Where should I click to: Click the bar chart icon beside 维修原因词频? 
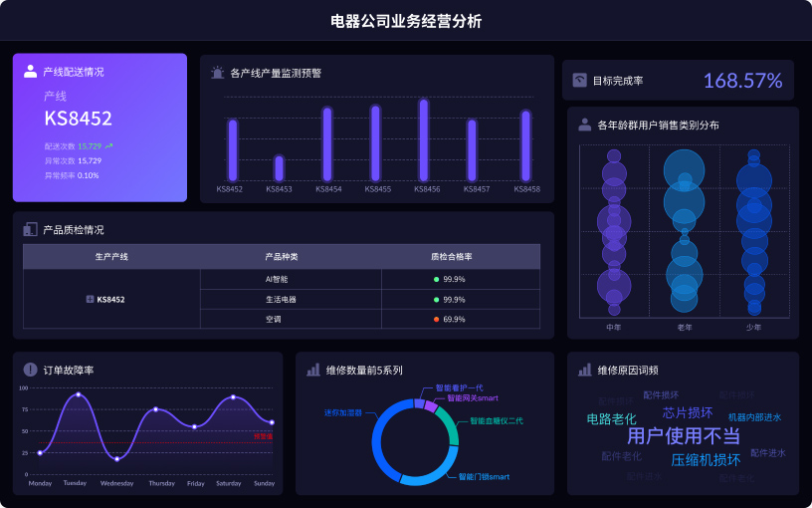[585, 370]
